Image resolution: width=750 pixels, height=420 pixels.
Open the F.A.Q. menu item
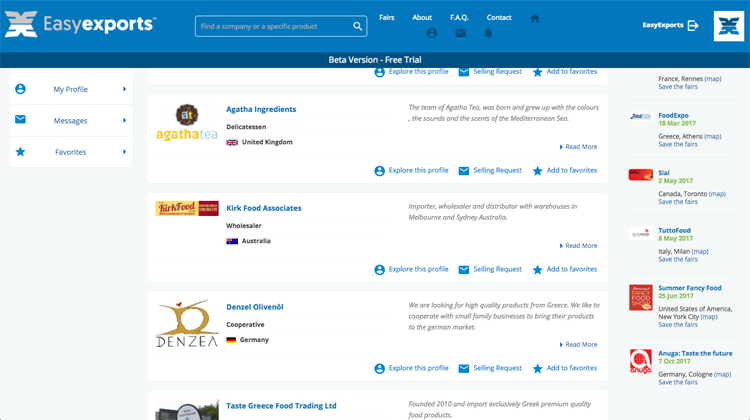459,17
